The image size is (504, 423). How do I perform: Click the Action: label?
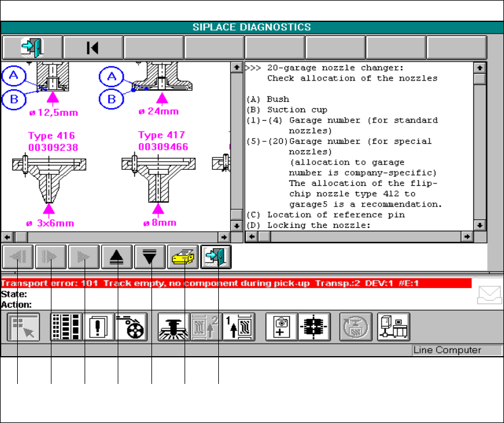(17, 305)
